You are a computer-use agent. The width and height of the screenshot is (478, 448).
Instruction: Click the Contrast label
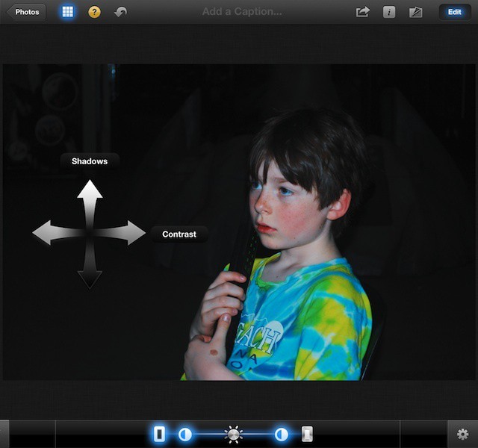pos(179,234)
